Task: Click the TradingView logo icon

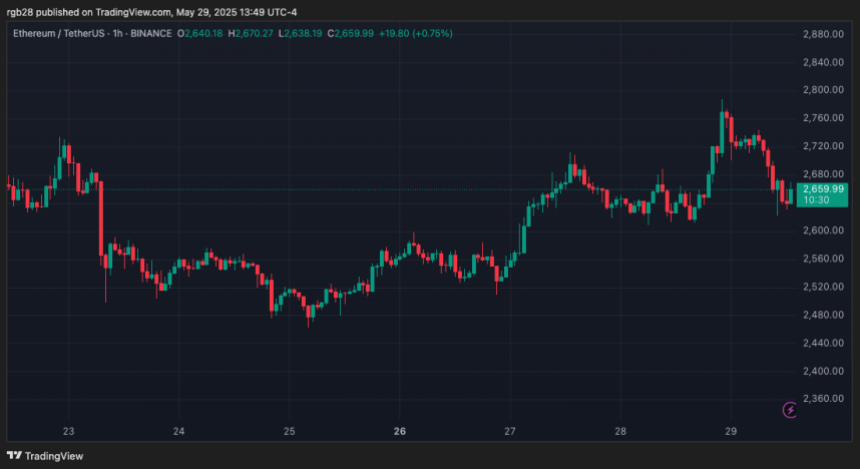Action: pos(13,456)
